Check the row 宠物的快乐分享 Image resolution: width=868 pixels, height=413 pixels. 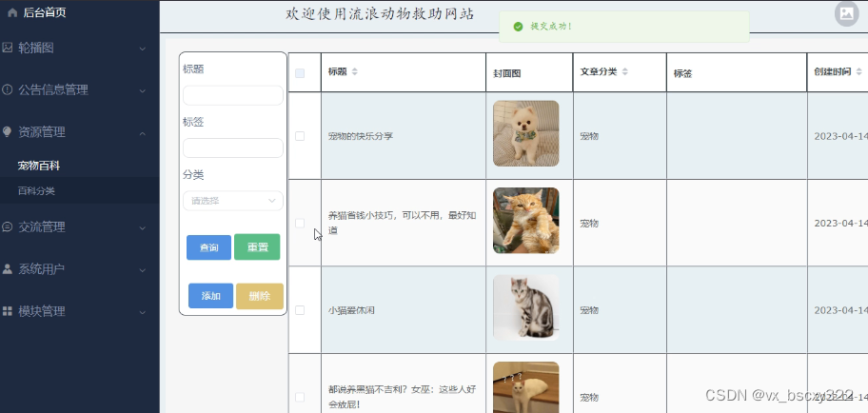300,136
